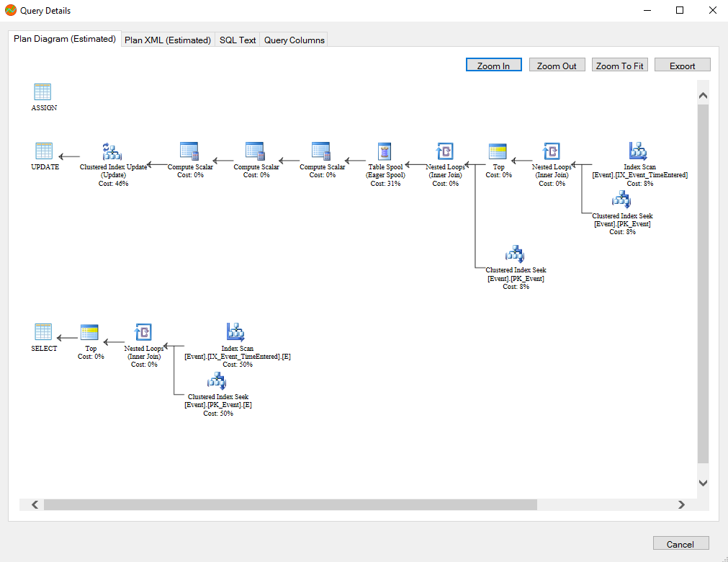Click the horizontal scrollbar thumb
The height and width of the screenshot is (562, 728).
[x=290, y=505]
